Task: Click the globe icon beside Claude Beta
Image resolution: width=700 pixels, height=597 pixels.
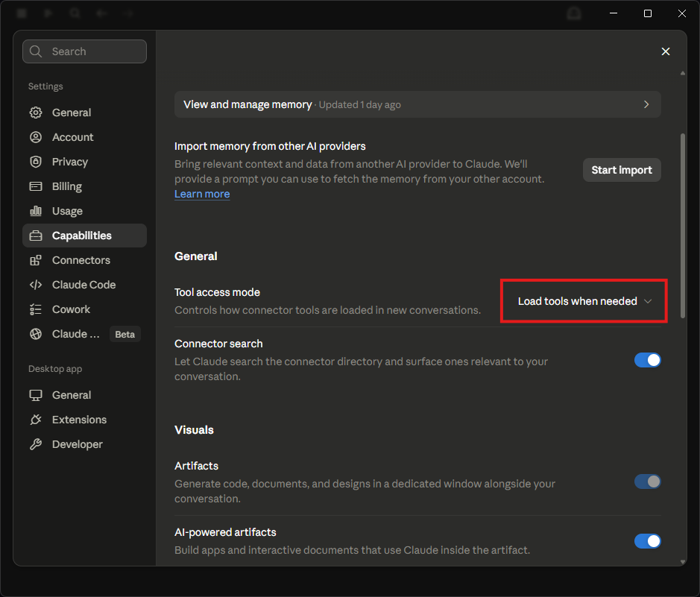Action: 36,334
